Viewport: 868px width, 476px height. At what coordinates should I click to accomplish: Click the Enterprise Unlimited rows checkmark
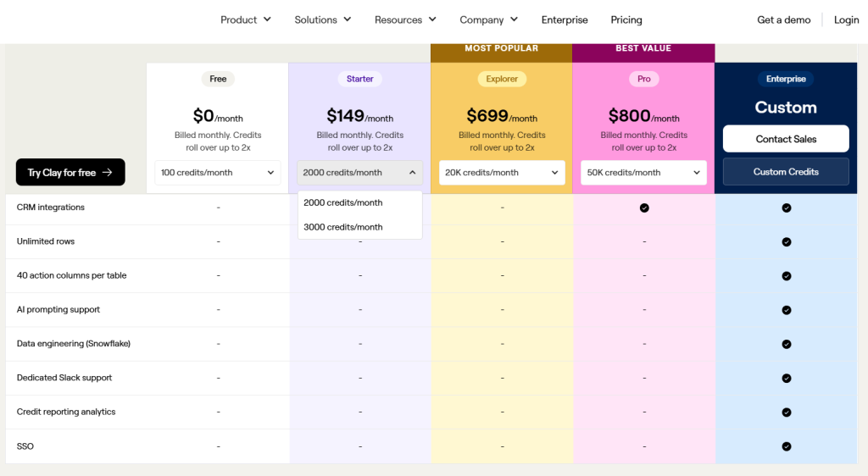click(786, 242)
